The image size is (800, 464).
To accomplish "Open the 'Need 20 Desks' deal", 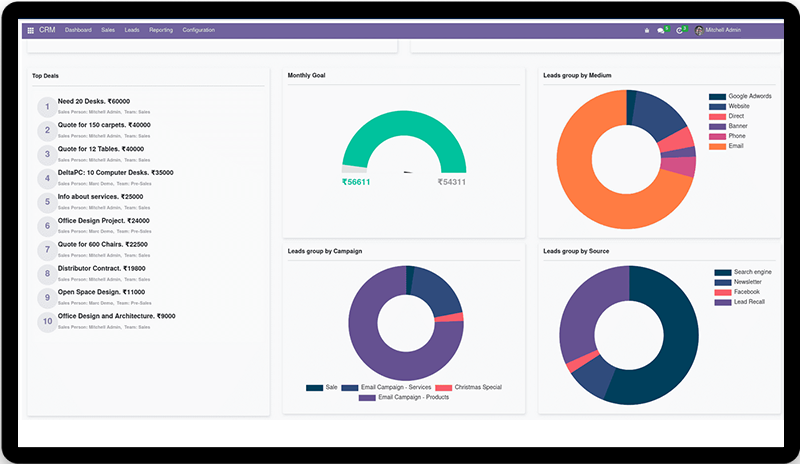I will (94, 101).
